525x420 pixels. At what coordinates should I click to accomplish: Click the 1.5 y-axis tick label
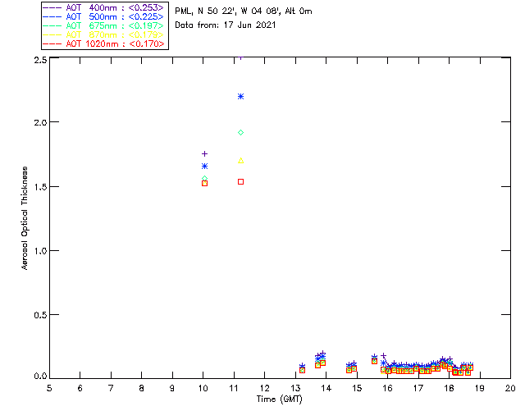(40, 186)
